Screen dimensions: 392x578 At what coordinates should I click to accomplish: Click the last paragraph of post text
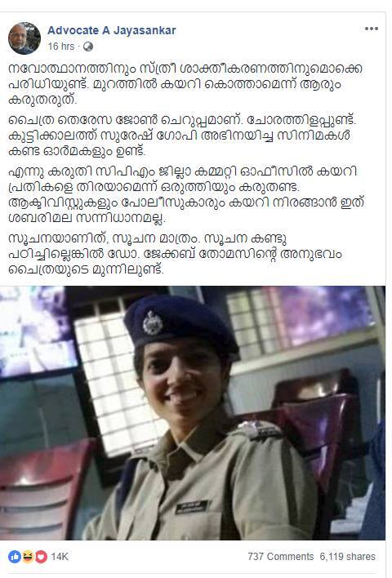coord(175,254)
